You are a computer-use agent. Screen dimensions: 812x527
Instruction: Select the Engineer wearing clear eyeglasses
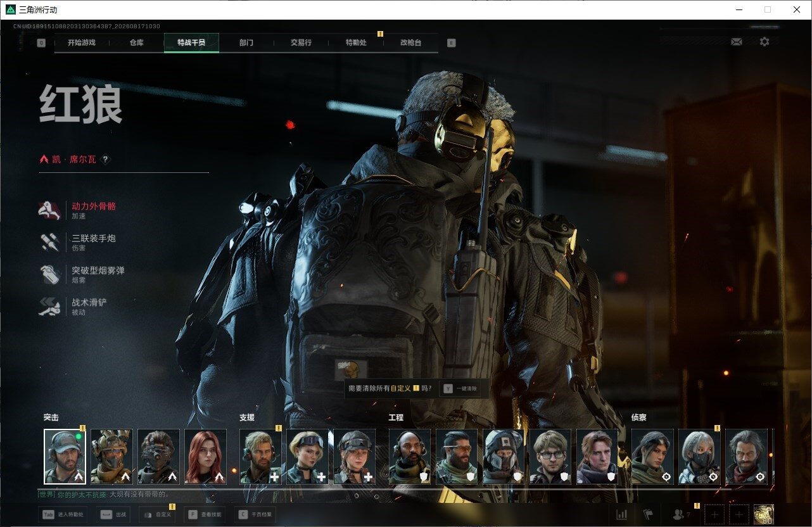tap(550, 457)
